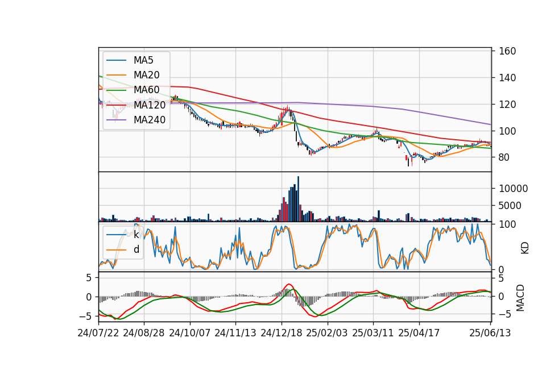
Task: Click the 24/12/18 date label
Action: click(282, 333)
